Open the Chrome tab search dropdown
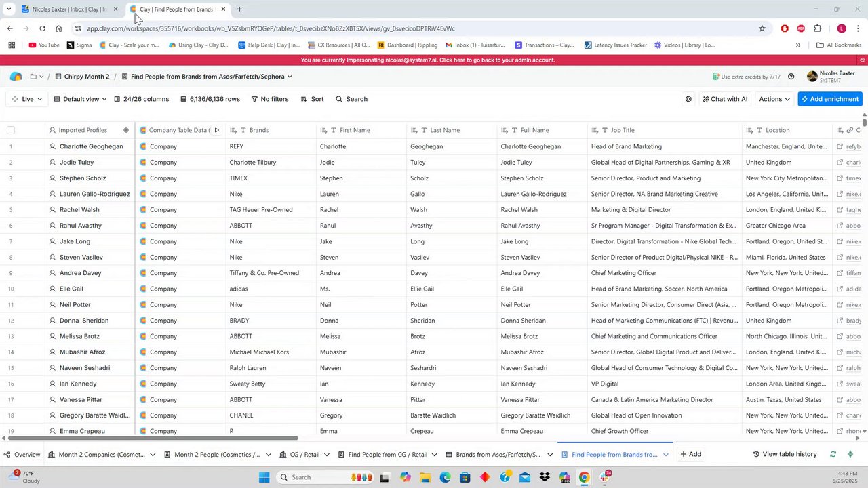Screen dimensions: 868x488 9,9
